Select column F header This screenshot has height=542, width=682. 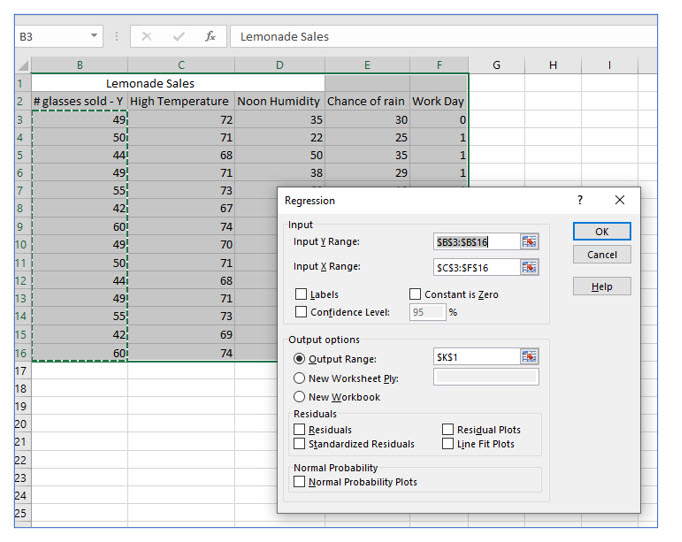(x=439, y=65)
